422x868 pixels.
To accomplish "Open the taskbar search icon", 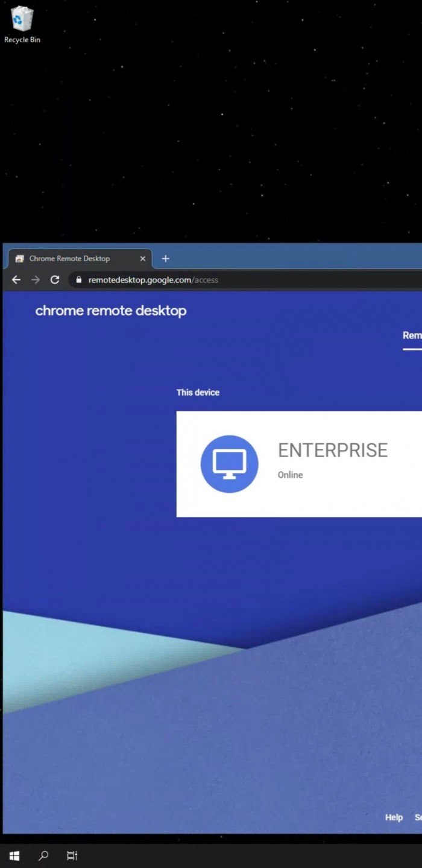I will pos(43,855).
